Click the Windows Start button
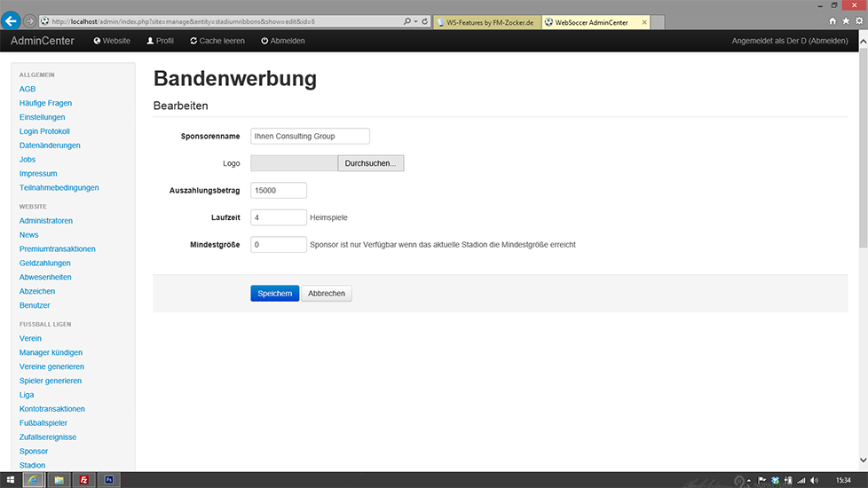Image resolution: width=868 pixels, height=488 pixels. click(10, 480)
